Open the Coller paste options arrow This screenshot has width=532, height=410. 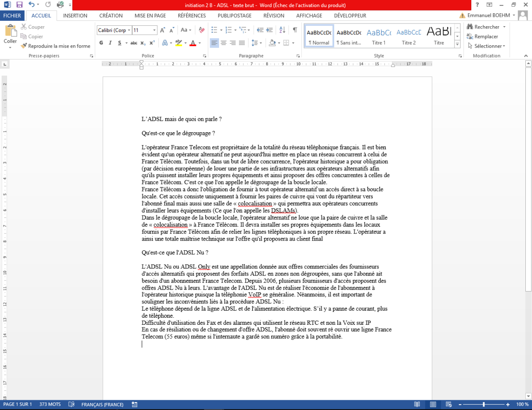[10, 47]
